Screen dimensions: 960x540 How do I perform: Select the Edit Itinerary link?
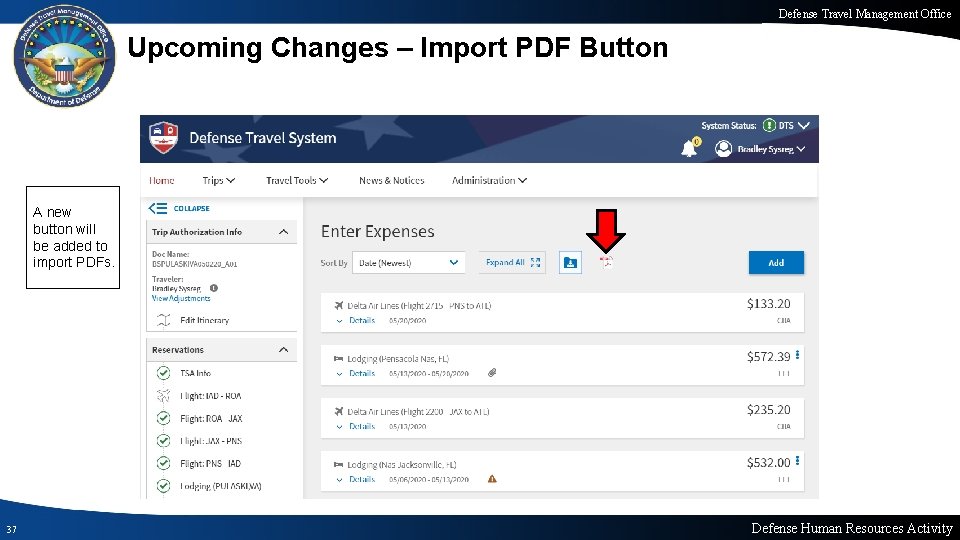[204, 320]
